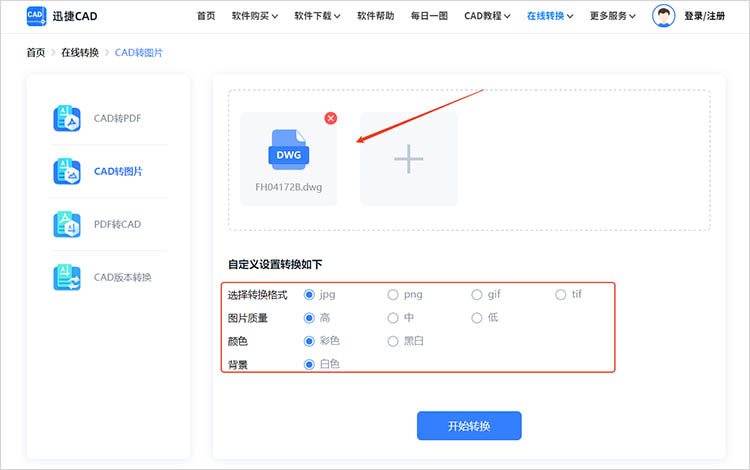Select the CAD版本转换 sidebar icon
This screenshot has height=470, width=750.
click(67, 277)
